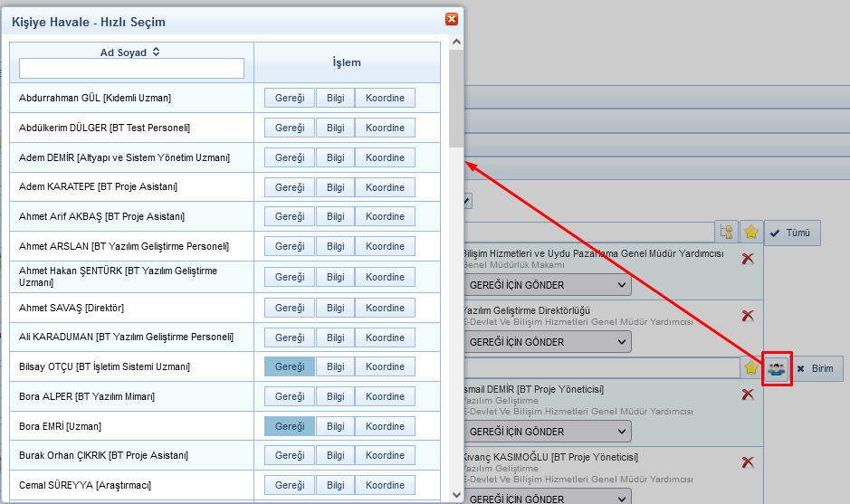Sort the list by the Ad Soyad arrows
850x504 pixels.
156,52
